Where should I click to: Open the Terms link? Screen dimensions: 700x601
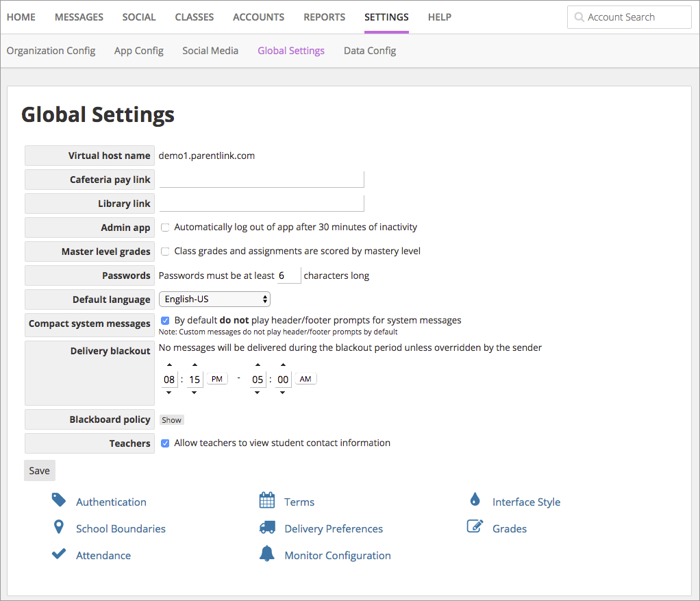(299, 502)
